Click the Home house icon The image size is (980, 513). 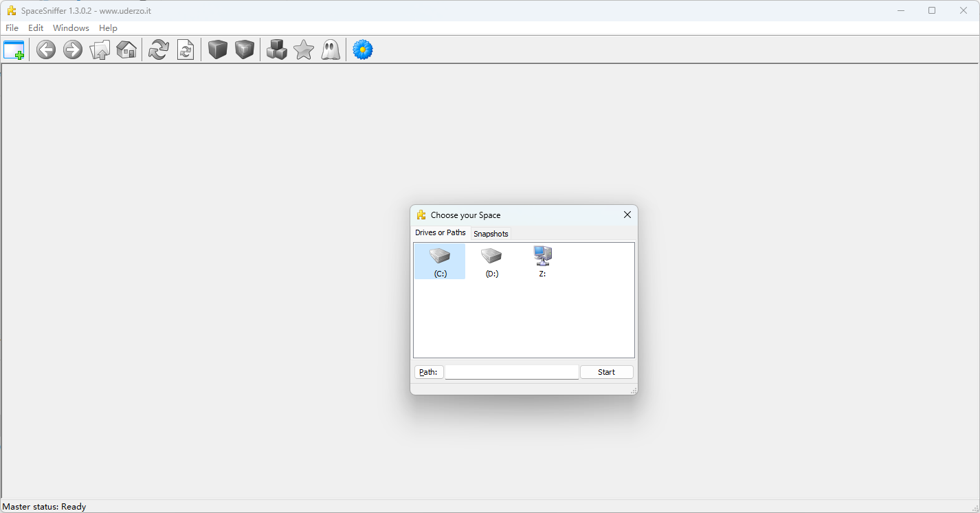pos(126,50)
